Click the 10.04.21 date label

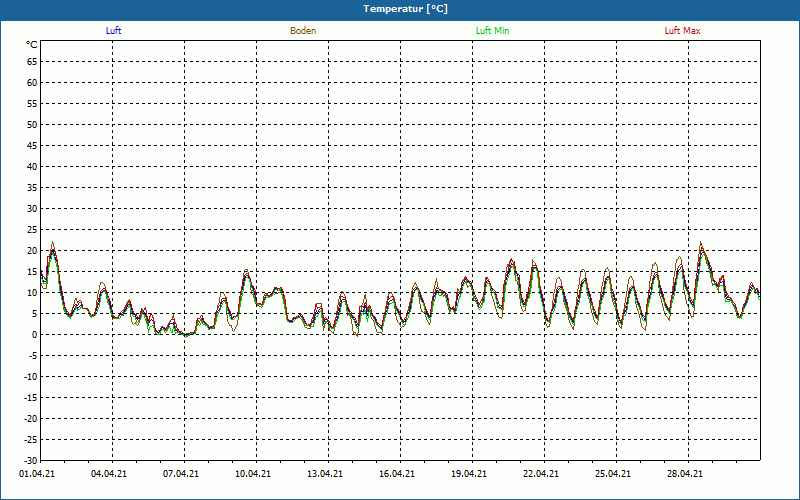[x=253, y=474]
